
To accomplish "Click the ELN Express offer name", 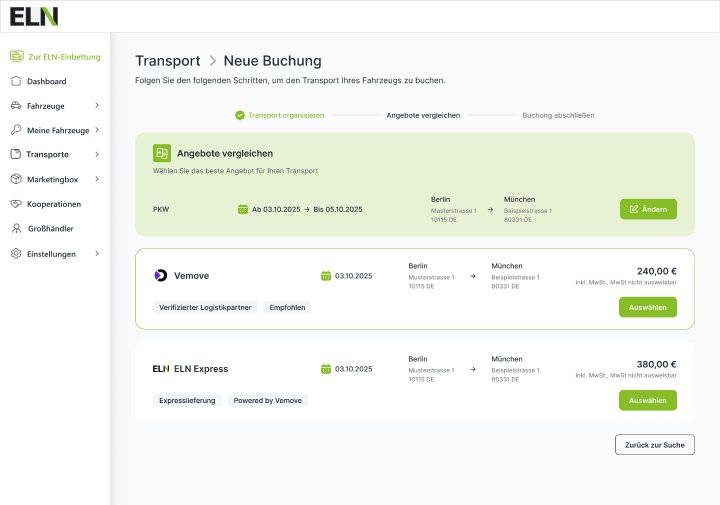I will coord(201,369).
